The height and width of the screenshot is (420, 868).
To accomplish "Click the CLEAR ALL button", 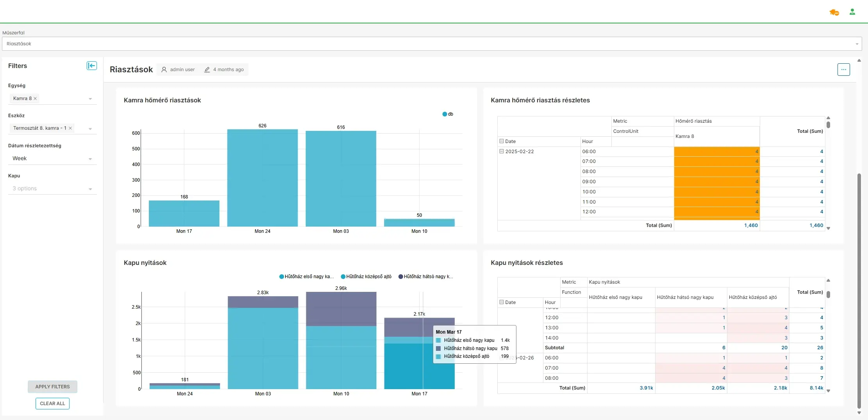I will [52, 404].
